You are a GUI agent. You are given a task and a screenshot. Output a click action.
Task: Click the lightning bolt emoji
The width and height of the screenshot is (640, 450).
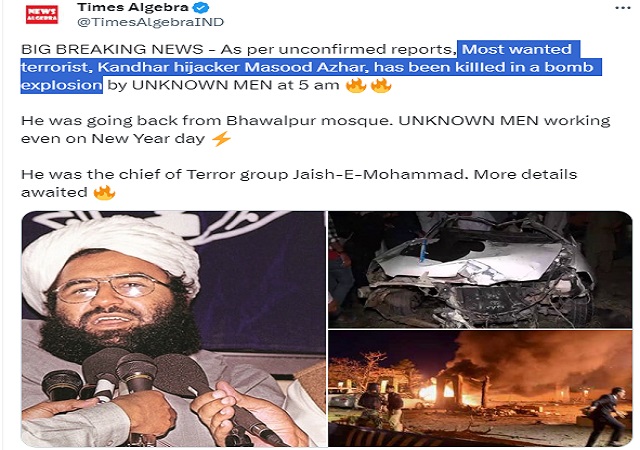click(221, 139)
